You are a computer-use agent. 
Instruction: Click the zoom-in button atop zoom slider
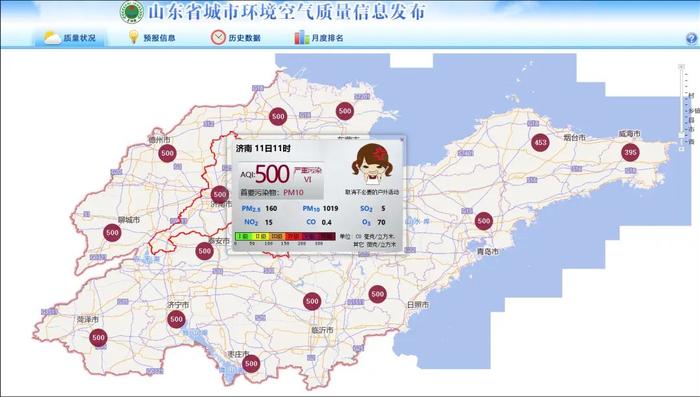(x=681, y=67)
